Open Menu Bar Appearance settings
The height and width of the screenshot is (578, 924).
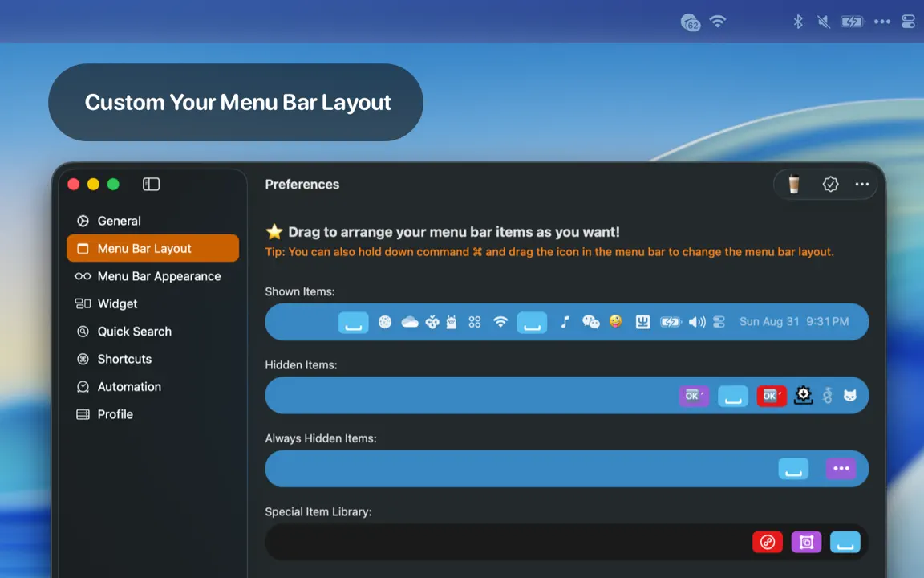tap(152, 276)
